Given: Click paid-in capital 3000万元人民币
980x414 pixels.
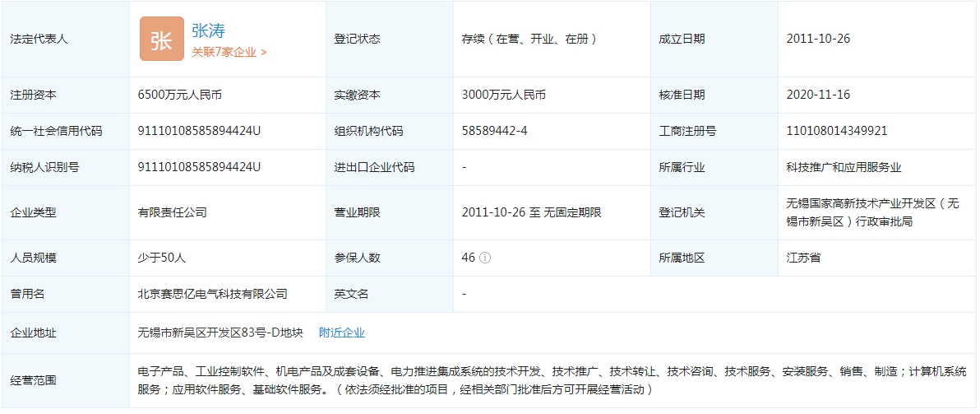Looking at the screenshot, I should tap(504, 95).
